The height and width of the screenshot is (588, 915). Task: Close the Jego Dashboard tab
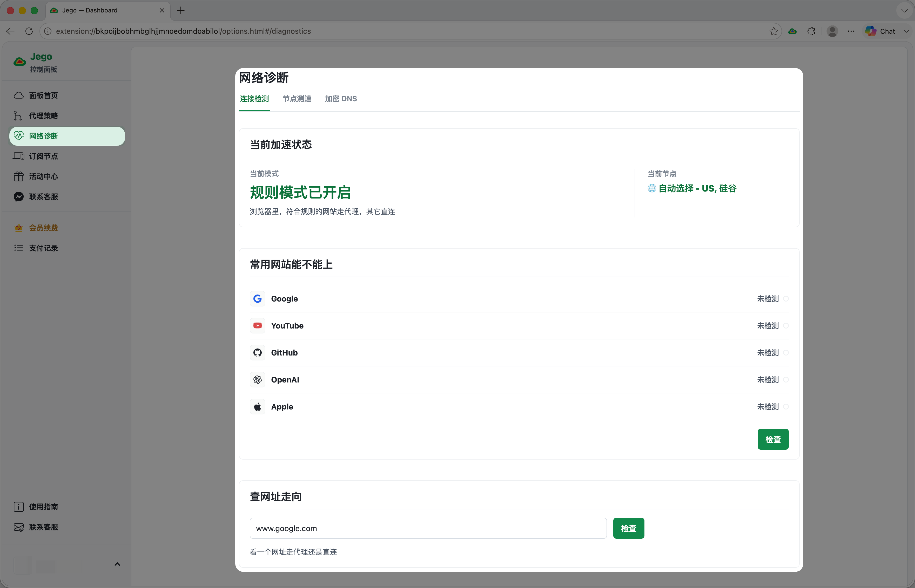pos(162,10)
